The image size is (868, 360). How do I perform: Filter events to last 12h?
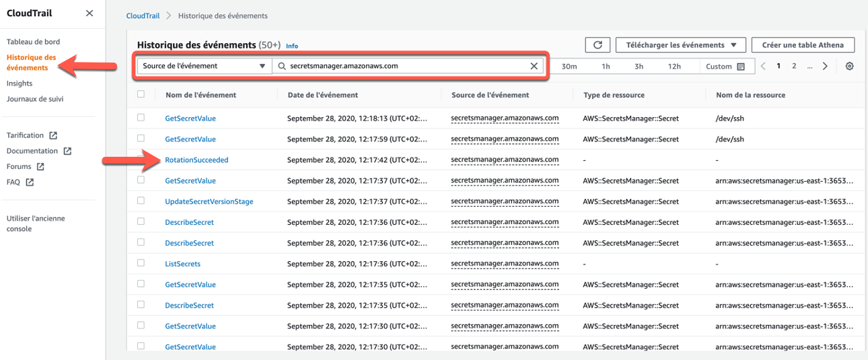[x=674, y=67]
